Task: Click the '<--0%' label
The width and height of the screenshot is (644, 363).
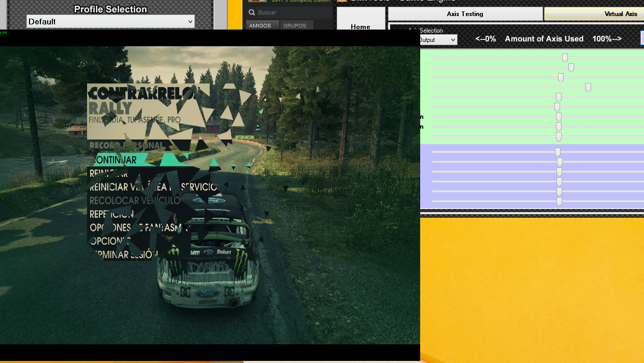Action: (485, 39)
